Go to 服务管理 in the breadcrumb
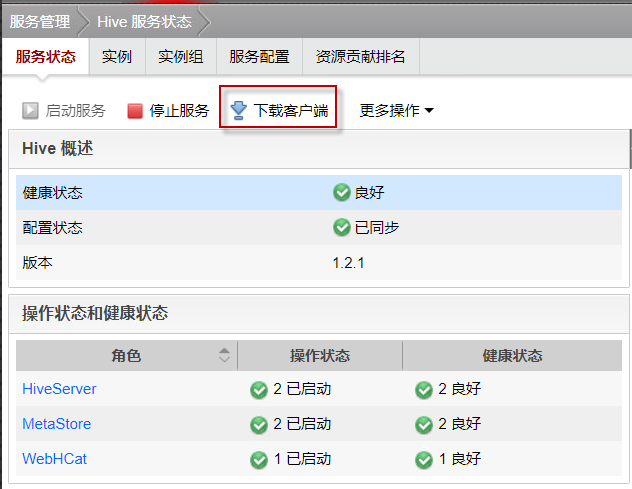The image size is (632, 489). point(40,22)
